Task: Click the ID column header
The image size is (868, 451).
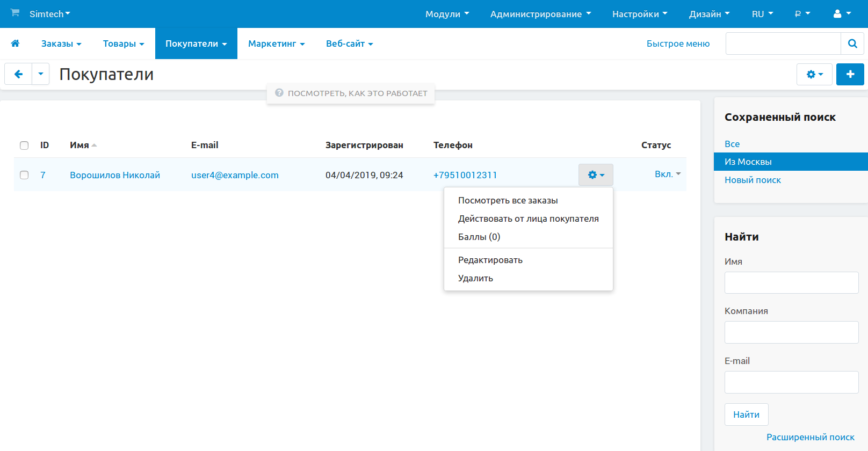Action: click(45, 145)
